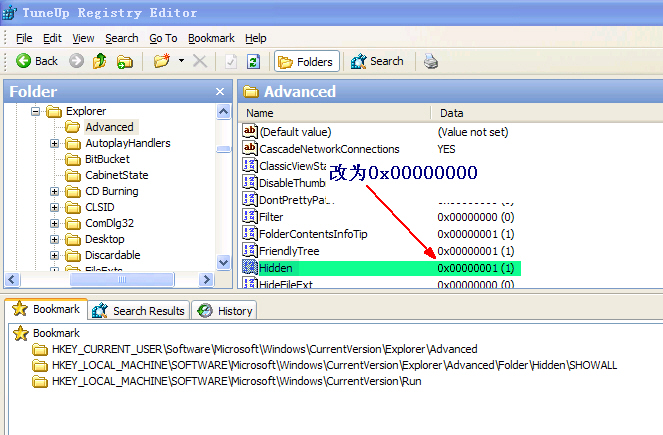Click the up one level folder icon
Viewport: 663px width, 435px height.
(100, 61)
